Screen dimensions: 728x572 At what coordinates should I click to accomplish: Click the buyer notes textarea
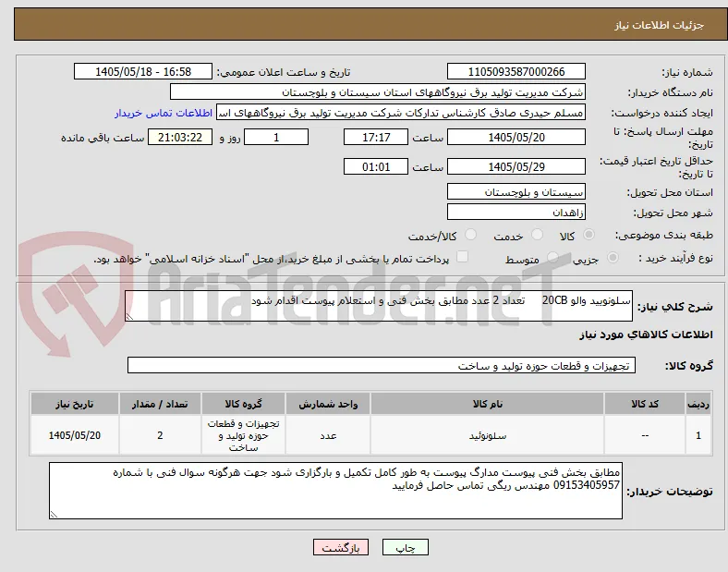[x=335, y=491]
